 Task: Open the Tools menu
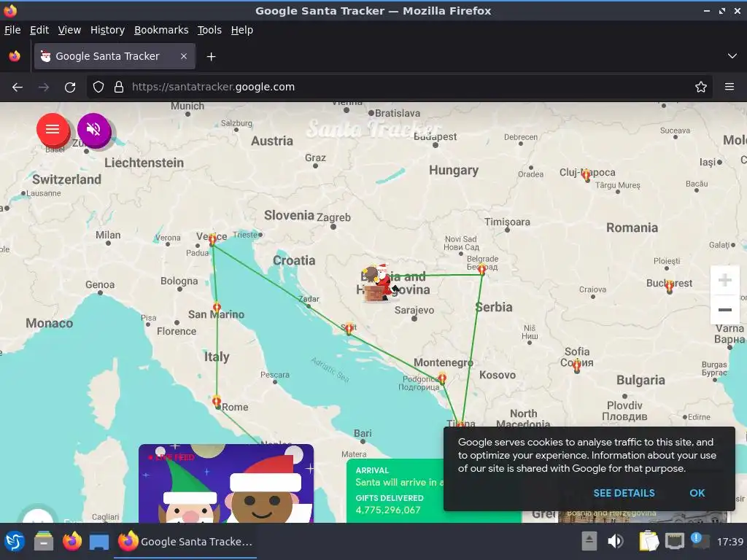tap(209, 30)
